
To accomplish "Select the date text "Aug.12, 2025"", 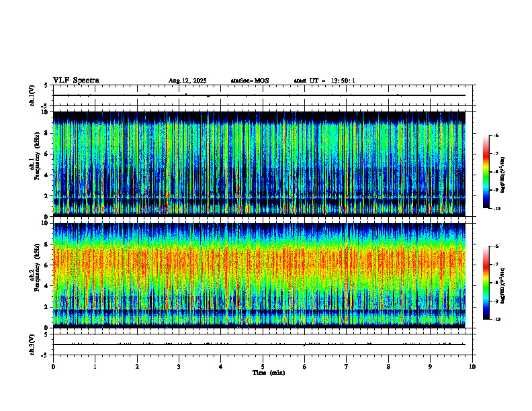I will 187,81.
